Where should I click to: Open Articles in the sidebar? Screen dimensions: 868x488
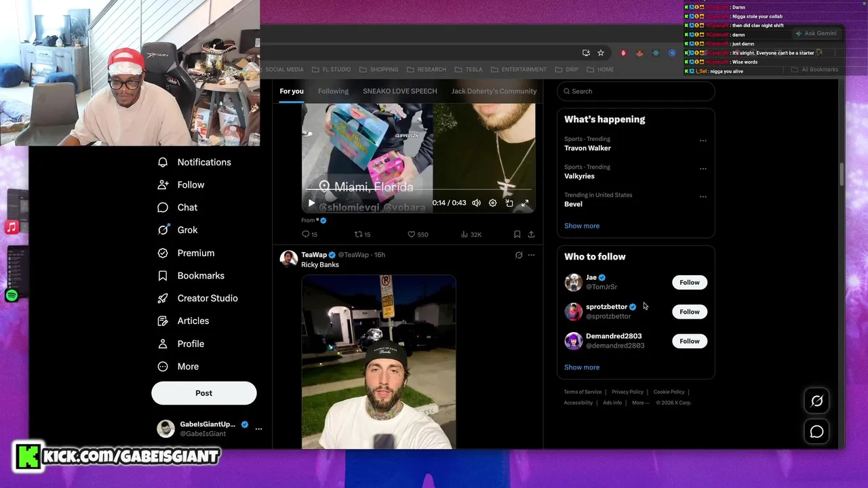click(x=183, y=321)
